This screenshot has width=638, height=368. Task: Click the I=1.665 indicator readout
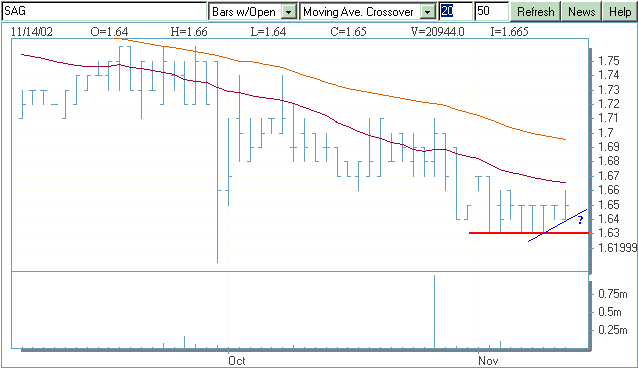(509, 32)
